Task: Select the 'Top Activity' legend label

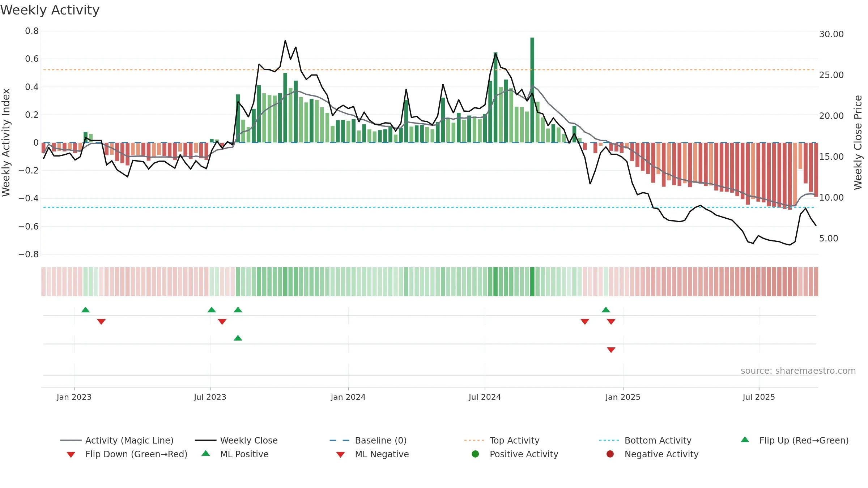Action: 515,440
